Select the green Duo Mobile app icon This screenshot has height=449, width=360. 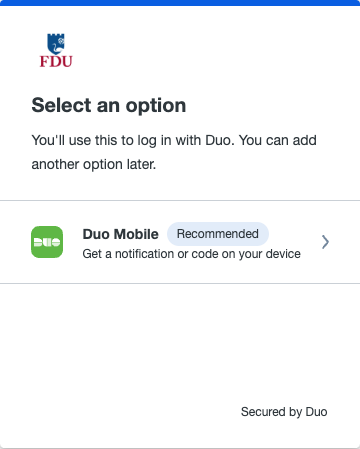(x=47, y=242)
